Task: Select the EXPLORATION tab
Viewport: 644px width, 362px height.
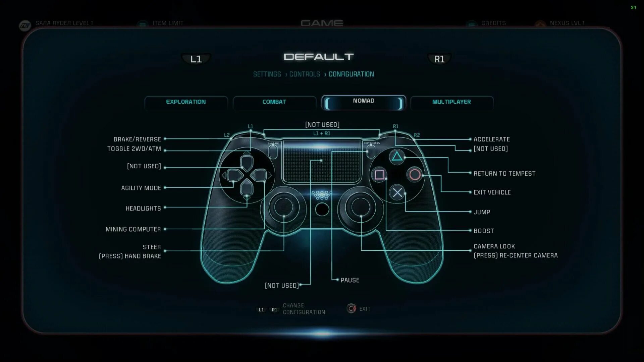Action: (x=186, y=102)
